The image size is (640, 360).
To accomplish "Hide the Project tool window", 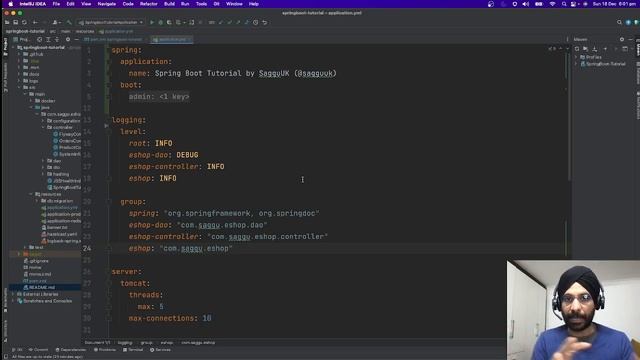I will click(x=76, y=40).
